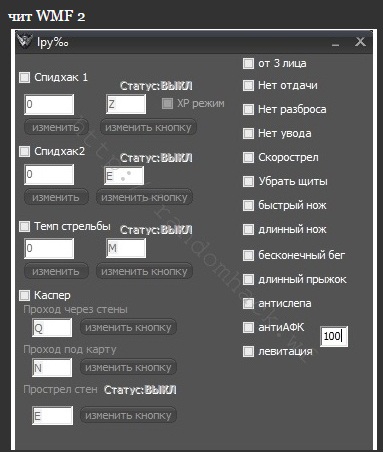Tick the Нет отдачи checkbox
383x452 pixels.
(x=248, y=86)
